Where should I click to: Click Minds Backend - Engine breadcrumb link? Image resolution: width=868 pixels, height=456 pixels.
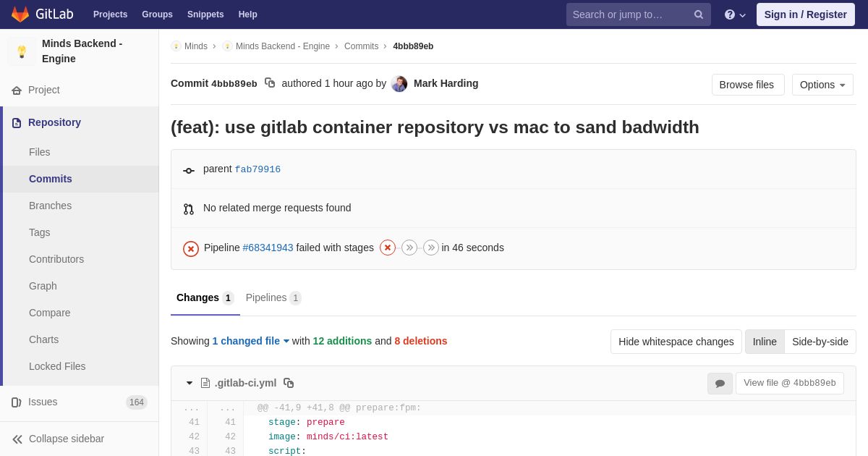283,46
